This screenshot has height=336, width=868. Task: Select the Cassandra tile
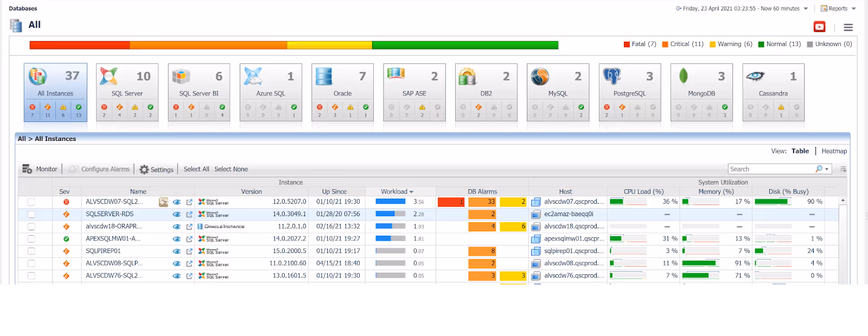pyautogui.click(x=773, y=93)
